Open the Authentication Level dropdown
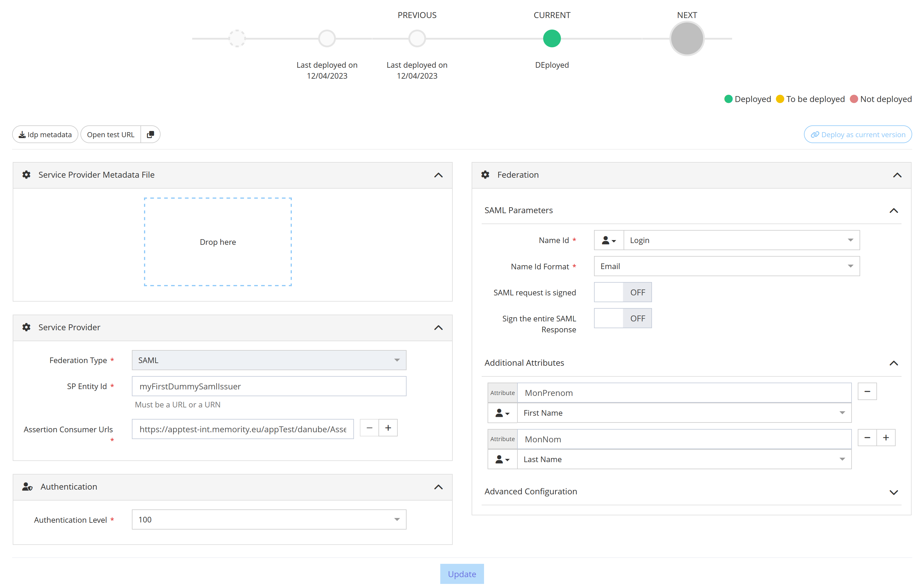 268,519
